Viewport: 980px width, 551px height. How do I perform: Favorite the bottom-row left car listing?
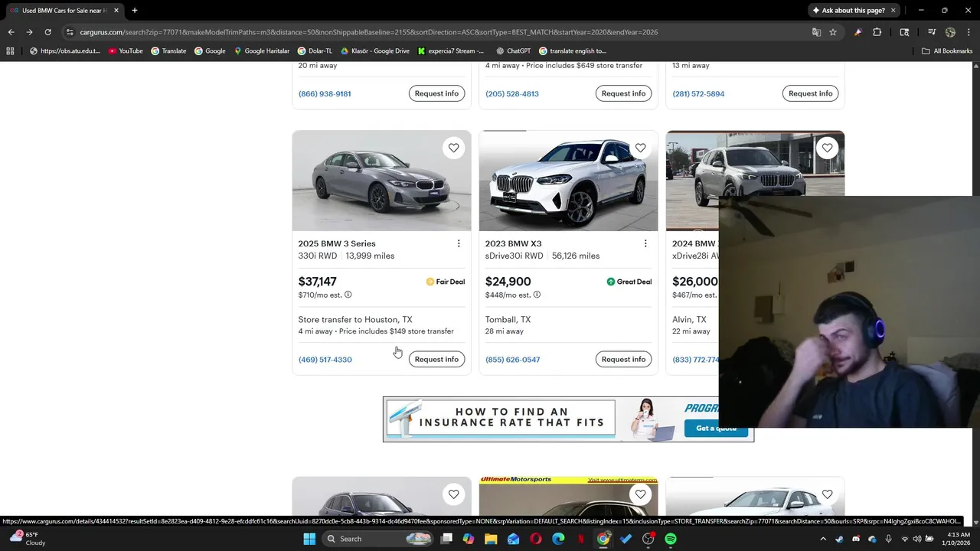click(x=454, y=494)
